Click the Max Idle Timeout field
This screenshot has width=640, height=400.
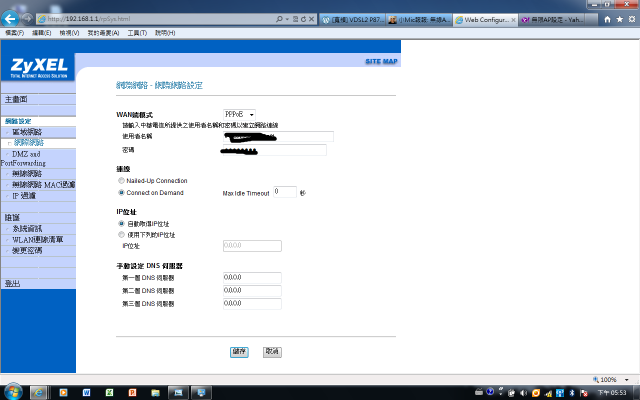tap(285, 192)
